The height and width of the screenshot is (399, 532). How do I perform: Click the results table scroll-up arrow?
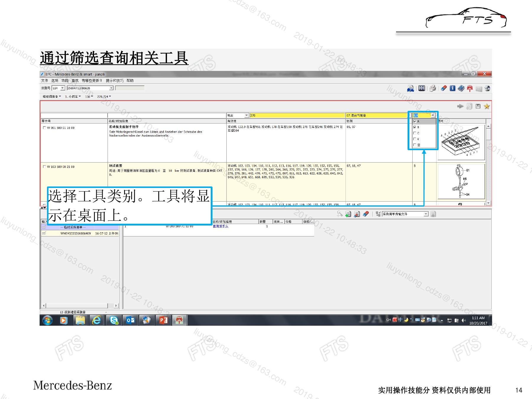coord(488,126)
